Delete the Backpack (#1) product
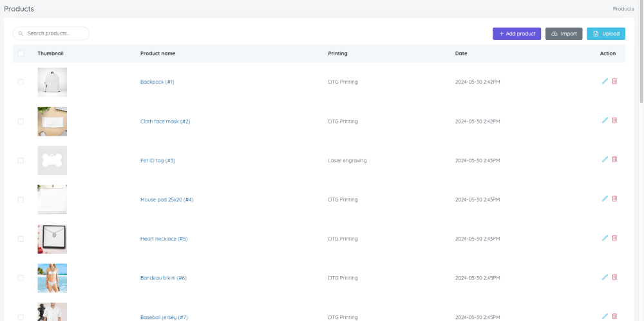This screenshot has height=321, width=644. [x=614, y=81]
